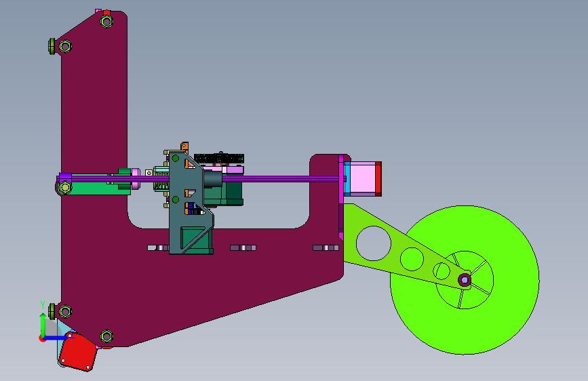Select the upper green dot on the grey bracket
588x381 pixels.
pos(176,158)
